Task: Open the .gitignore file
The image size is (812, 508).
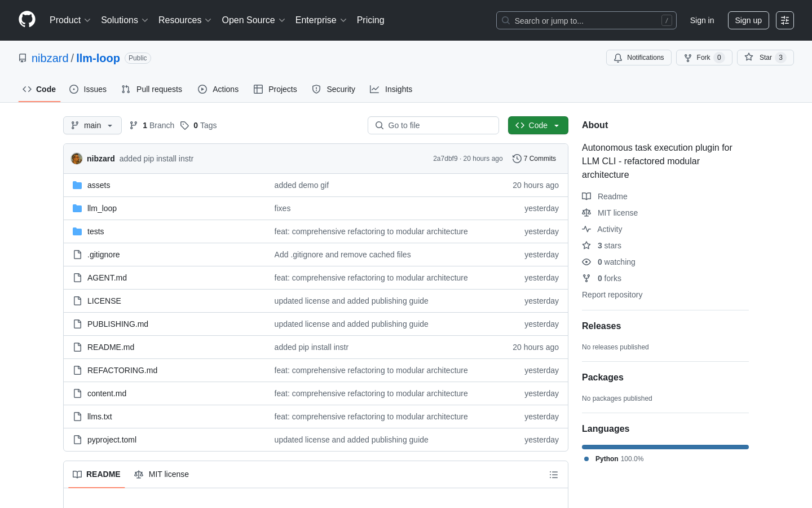Action: (103, 255)
